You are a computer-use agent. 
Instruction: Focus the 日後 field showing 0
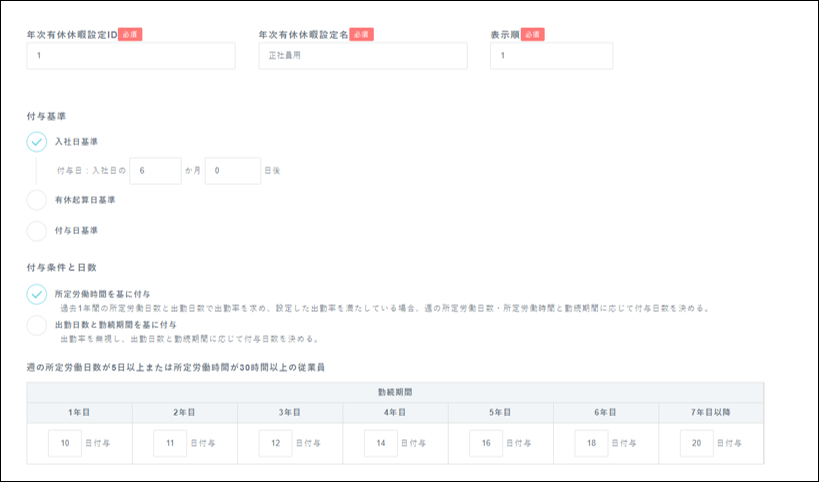pos(233,171)
